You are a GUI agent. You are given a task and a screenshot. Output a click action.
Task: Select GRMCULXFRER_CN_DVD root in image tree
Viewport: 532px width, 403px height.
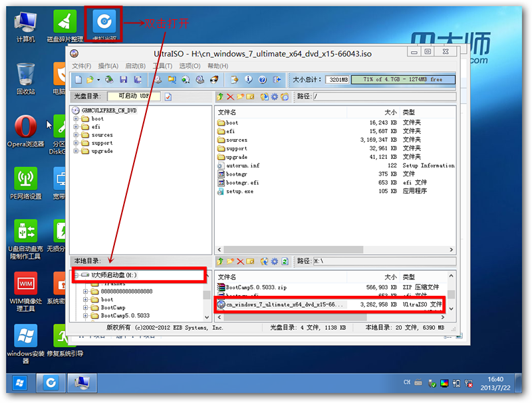[108, 110]
